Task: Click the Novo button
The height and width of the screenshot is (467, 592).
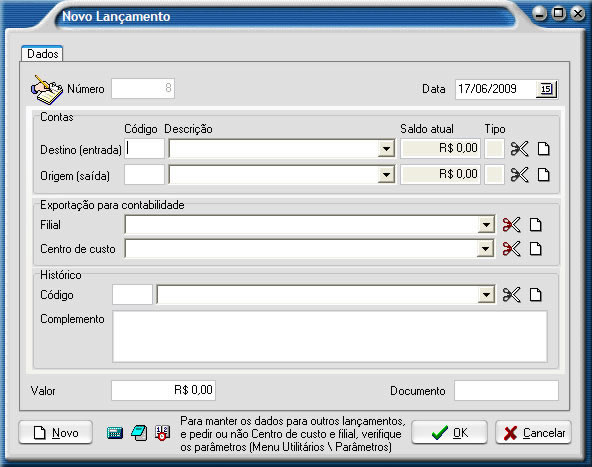Action: [x=56, y=433]
